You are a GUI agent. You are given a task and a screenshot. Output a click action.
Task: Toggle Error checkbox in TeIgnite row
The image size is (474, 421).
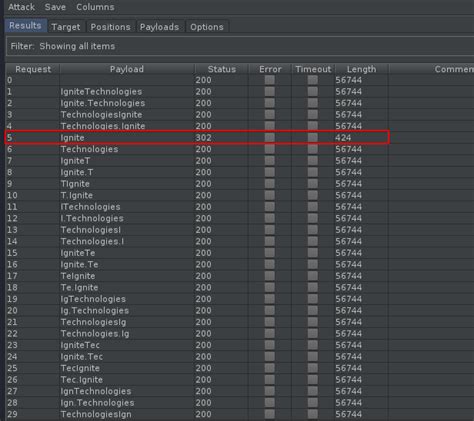270,276
